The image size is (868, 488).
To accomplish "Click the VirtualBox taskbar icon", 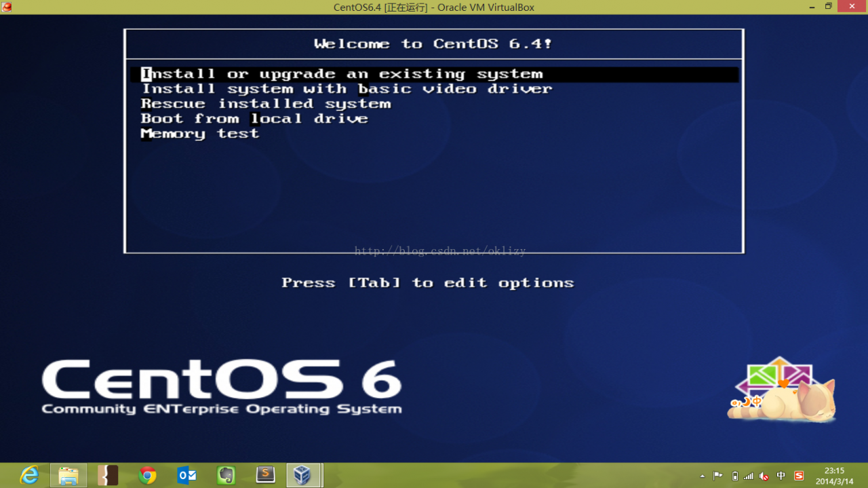I will (x=303, y=475).
